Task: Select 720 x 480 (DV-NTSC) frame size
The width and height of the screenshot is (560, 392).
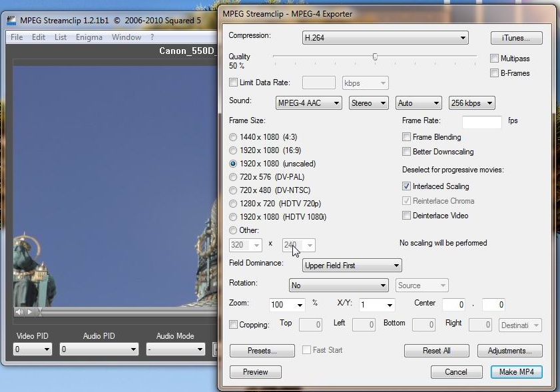Action: pos(233,190)
